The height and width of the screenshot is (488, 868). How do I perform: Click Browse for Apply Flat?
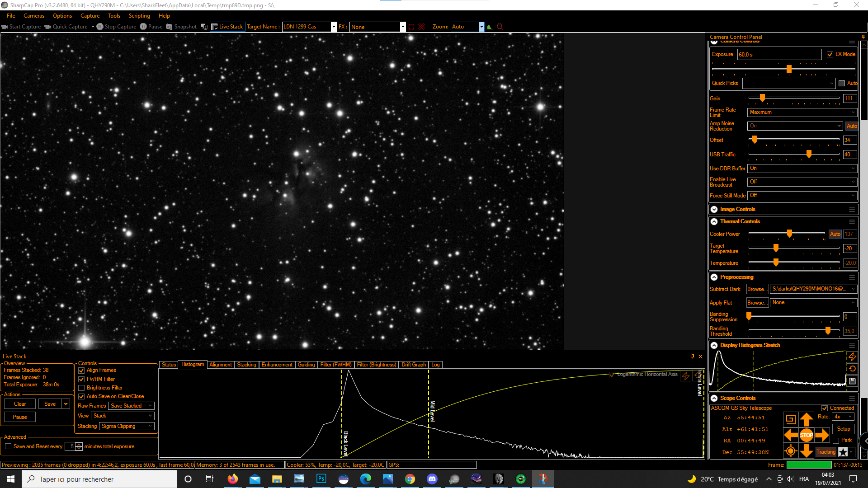click(757, 303)
